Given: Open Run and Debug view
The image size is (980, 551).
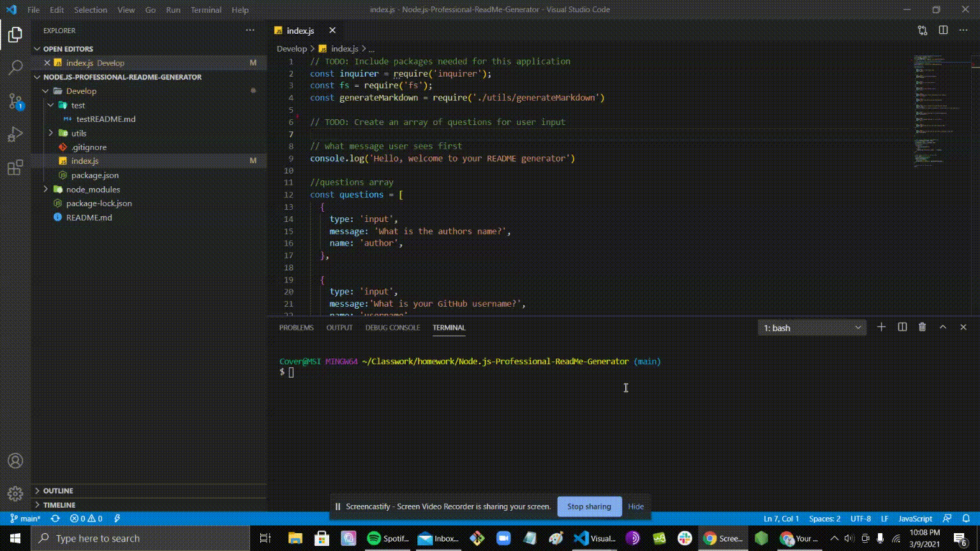Looking at the screenshot, I should pyautogui.click(x=15, y=135).
